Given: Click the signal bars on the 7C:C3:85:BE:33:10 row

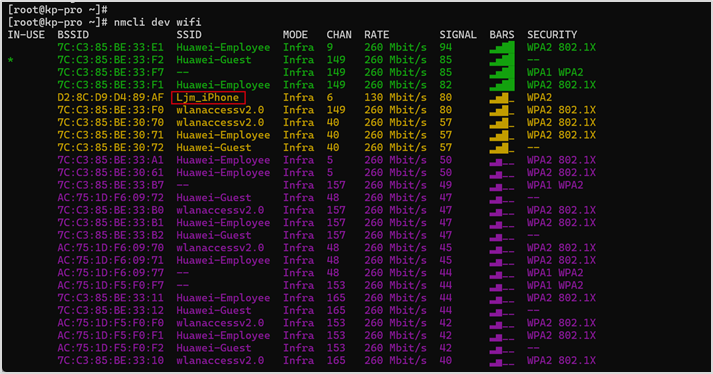Looking at the screenshot, I should pos(502,361).
